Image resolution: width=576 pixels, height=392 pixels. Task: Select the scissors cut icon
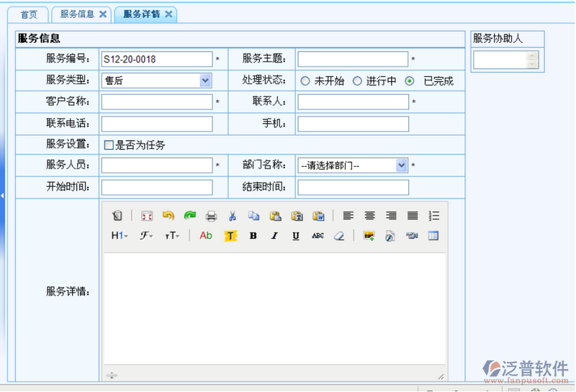(x=233, y=216)
